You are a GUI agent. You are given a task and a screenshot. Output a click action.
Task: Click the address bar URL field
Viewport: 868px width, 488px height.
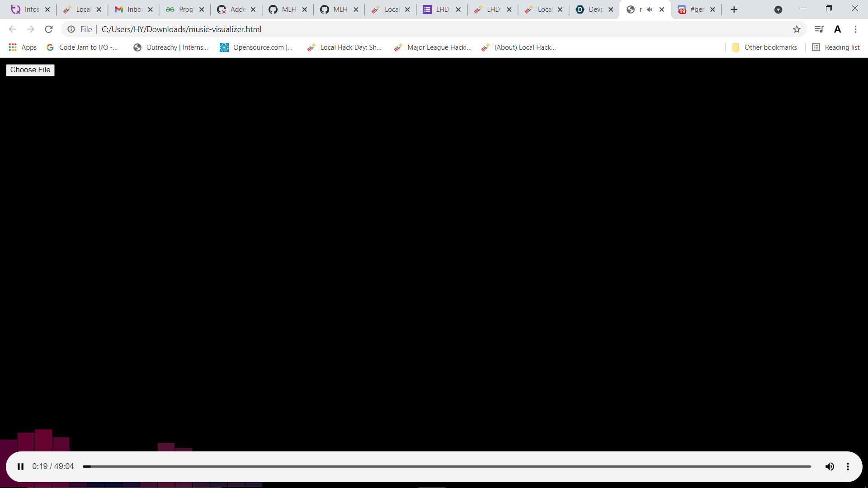[x=407, y=29]
